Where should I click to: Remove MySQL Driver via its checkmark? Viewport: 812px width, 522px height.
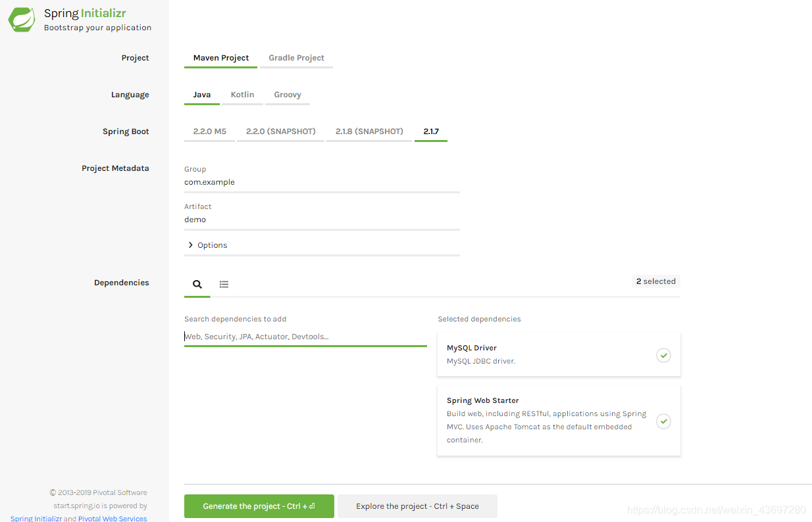[664, 355]
